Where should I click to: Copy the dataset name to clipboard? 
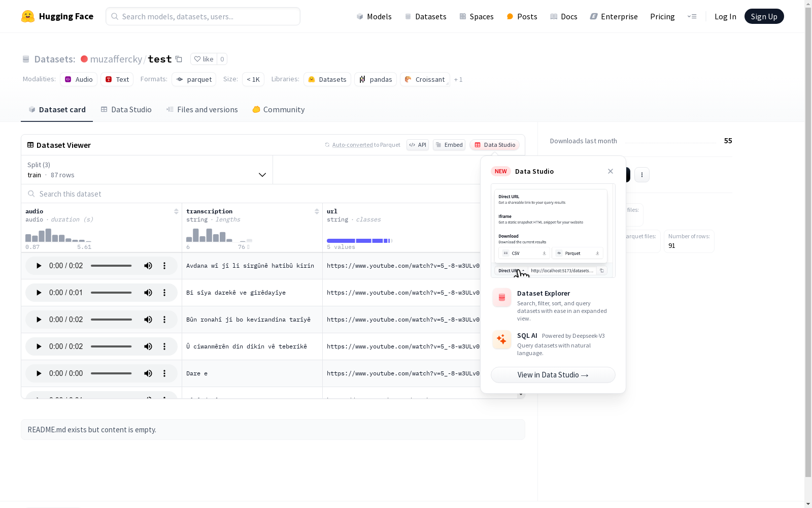pos(179,59)
